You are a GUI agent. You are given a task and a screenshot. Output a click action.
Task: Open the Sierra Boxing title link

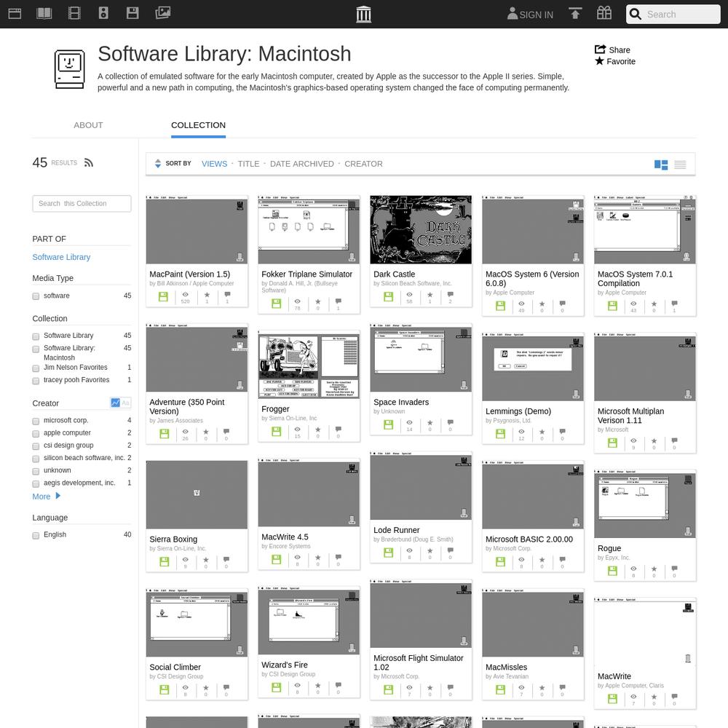tap(173, 539)
